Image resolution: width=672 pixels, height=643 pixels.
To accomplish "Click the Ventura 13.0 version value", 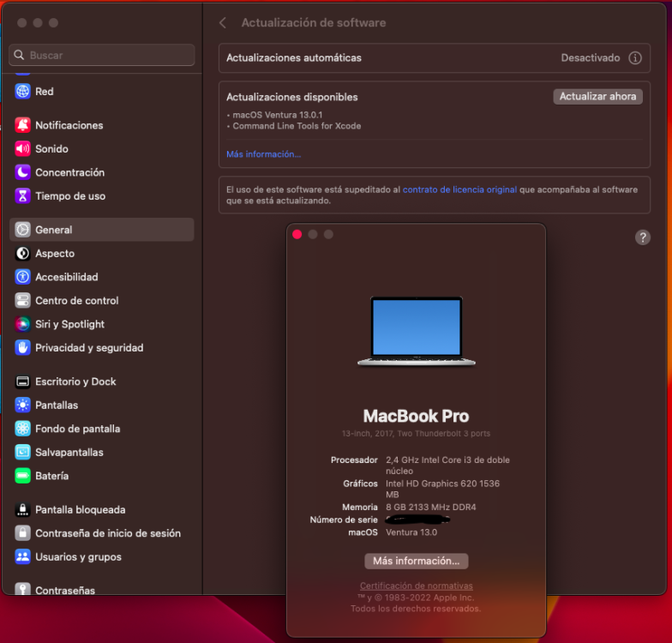I will coord(411,532).
